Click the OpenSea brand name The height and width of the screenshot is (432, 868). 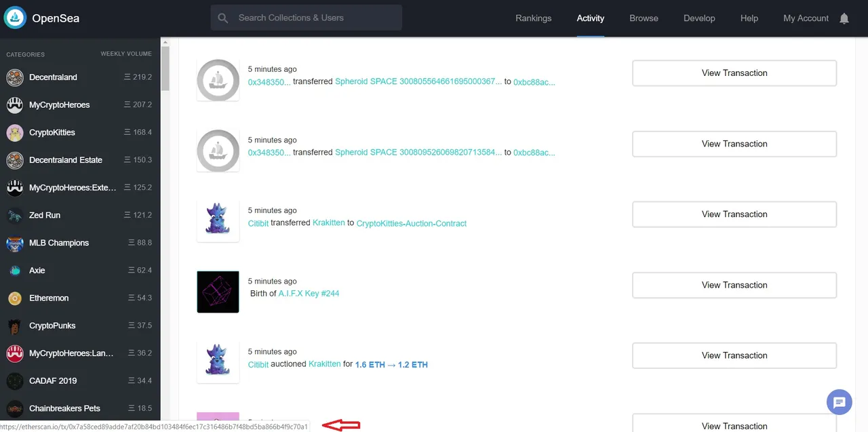click(56, 18)
